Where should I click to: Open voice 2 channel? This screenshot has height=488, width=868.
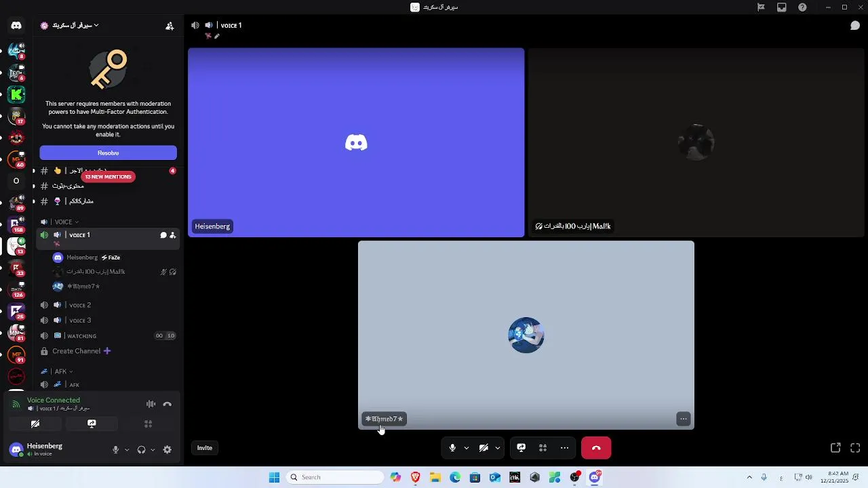tap(108, 305)
